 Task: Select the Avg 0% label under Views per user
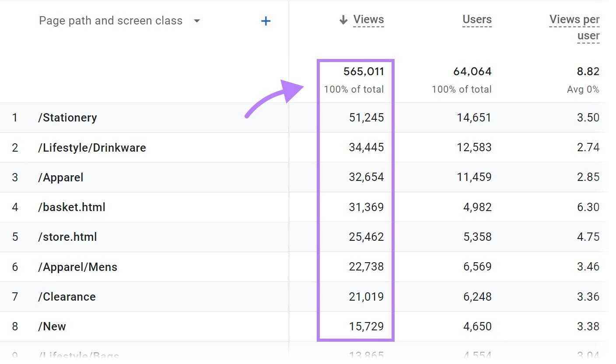(x=583, y=89)
